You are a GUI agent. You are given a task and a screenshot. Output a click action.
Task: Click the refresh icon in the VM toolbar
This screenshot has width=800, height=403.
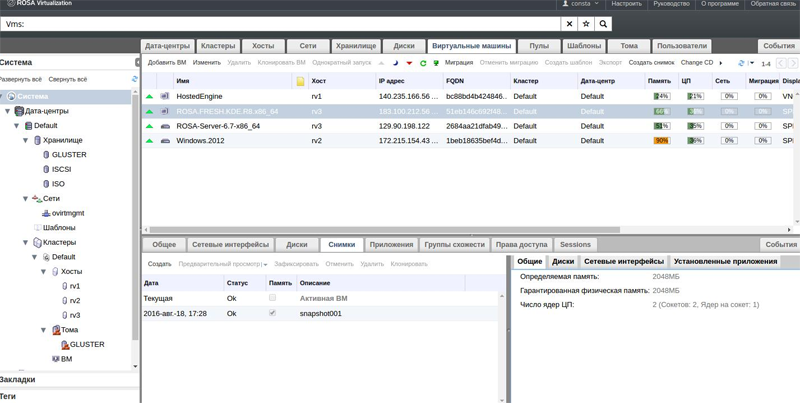[x=741, y=63]
